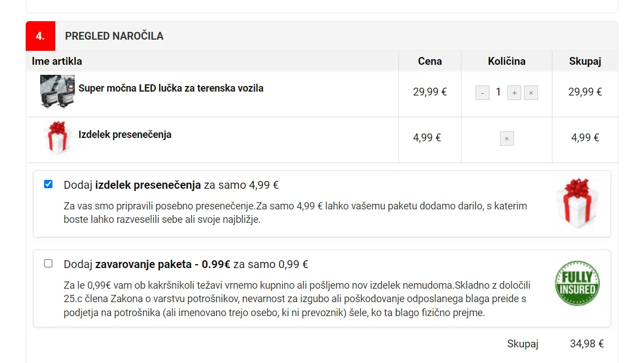Click the red step 4 number badge
The image size is (644, 363).
coord(40,36)
